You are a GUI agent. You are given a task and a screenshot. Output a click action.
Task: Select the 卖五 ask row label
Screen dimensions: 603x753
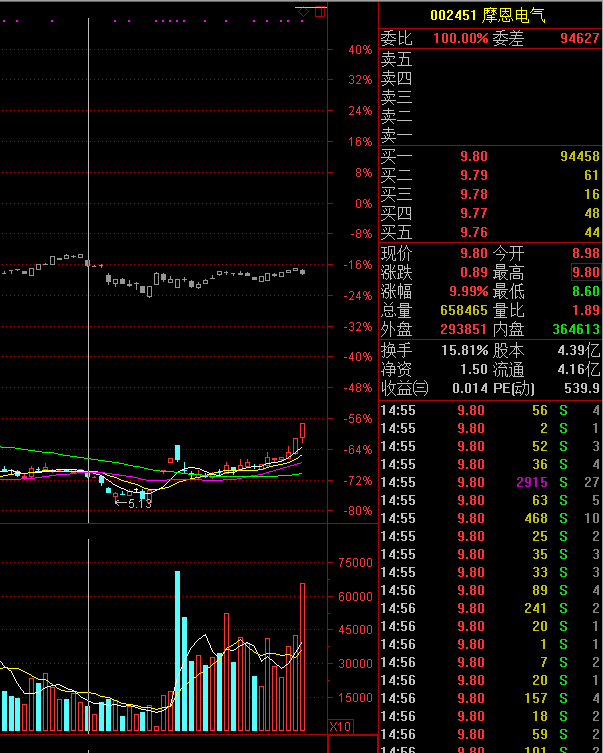[x=397, y=60]
